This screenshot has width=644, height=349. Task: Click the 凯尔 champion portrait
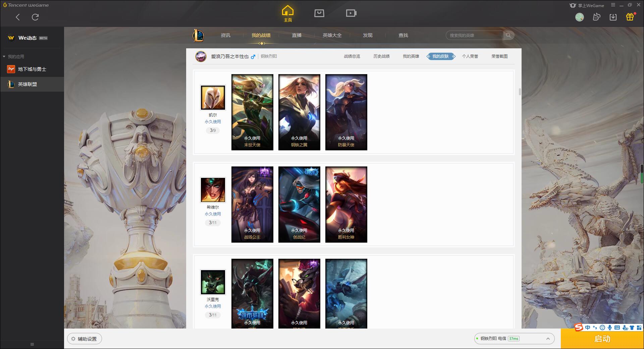213,98
